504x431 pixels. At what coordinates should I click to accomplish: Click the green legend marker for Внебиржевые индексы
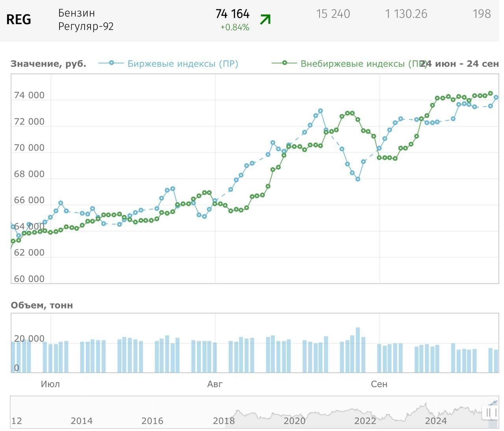point(284,63)
